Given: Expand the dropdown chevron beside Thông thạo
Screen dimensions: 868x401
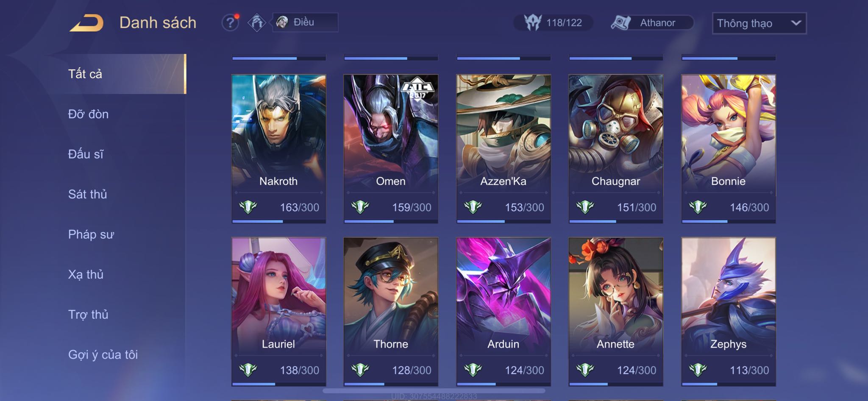Looking at the screenshot, I should coord(796,23).
